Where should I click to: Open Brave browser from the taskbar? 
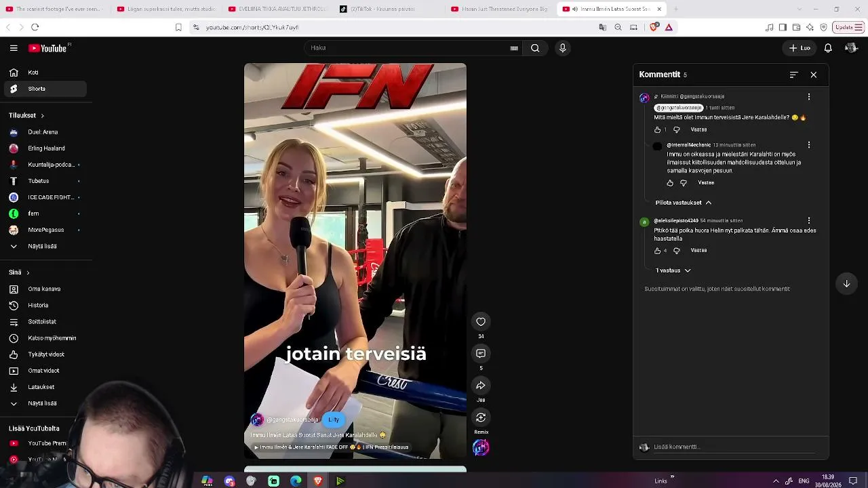[x=318, y=481]
